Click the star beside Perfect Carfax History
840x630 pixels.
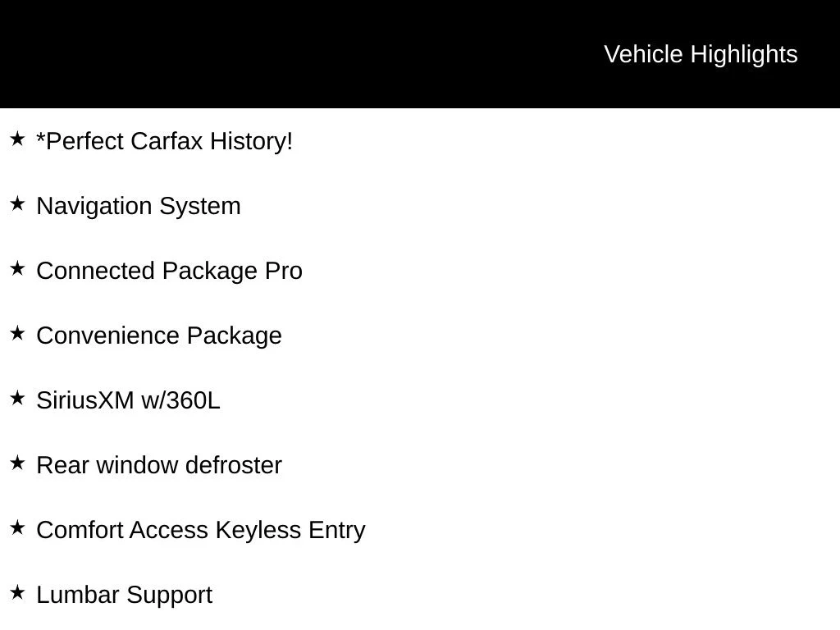click(x=17, y=139)
